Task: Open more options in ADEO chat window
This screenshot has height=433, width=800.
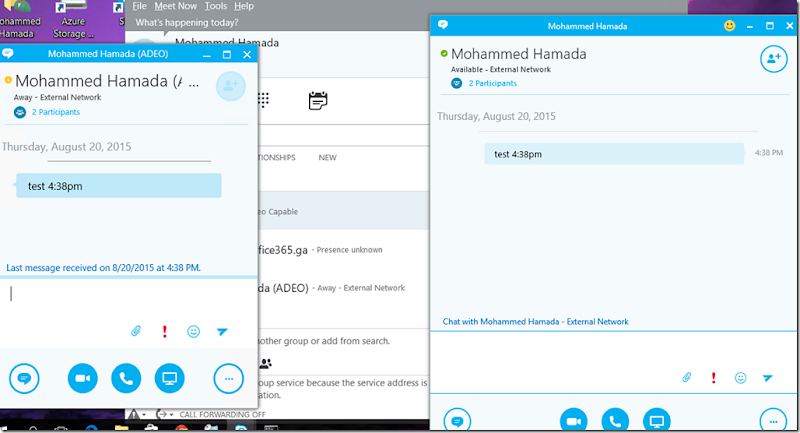Action: tap(229, 379)
